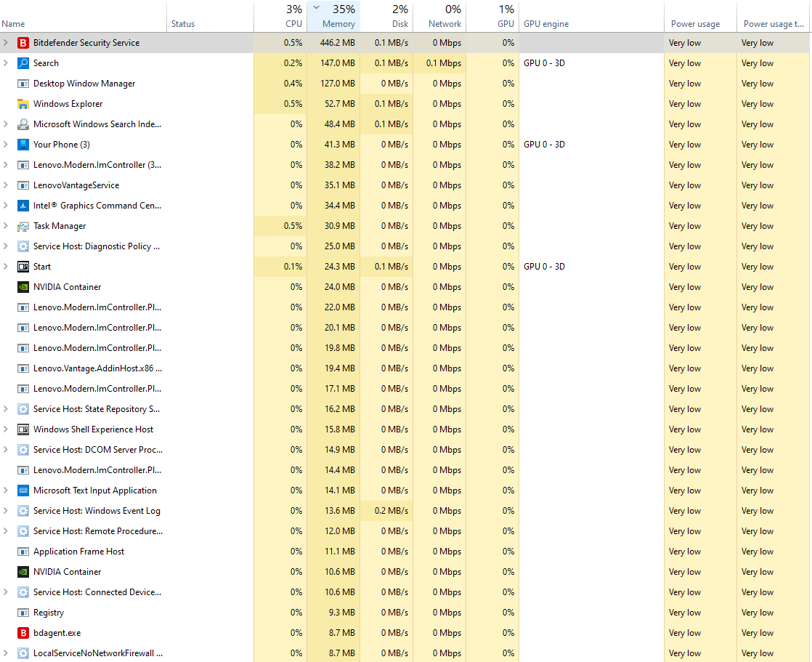The width and height of the screenshot is (812, 662).
Task: Click the Application Frame Host icon
Action: click(x=23, y=552)
